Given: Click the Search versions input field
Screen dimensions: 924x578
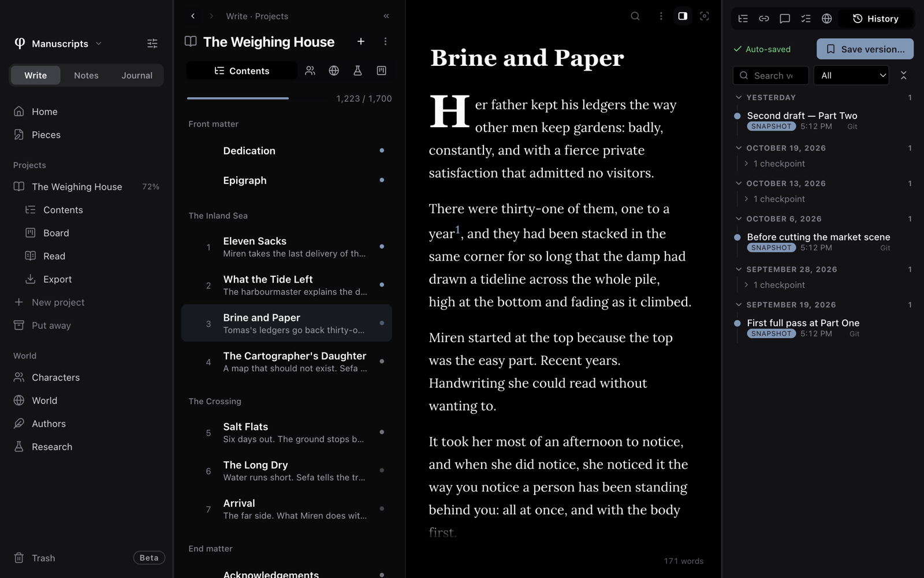Looking at the screenshot, I should 771,75.
